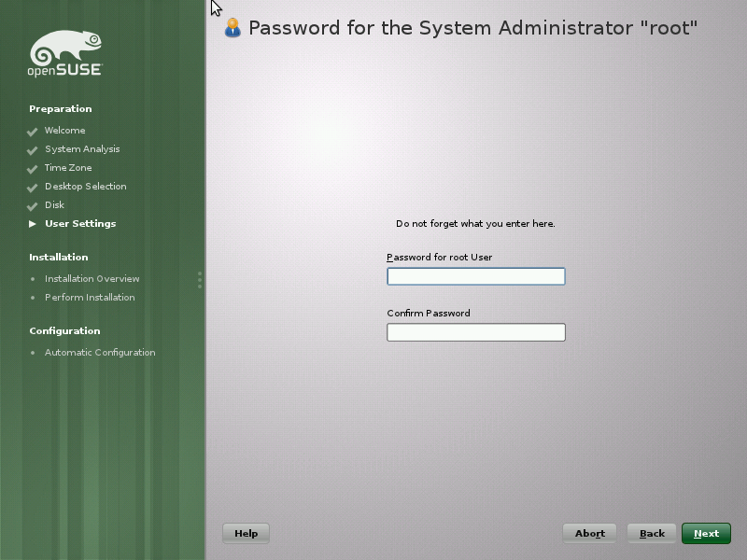Screen dimensions: 747x560
Task: Abort the installation
Action: coord(590,533)
